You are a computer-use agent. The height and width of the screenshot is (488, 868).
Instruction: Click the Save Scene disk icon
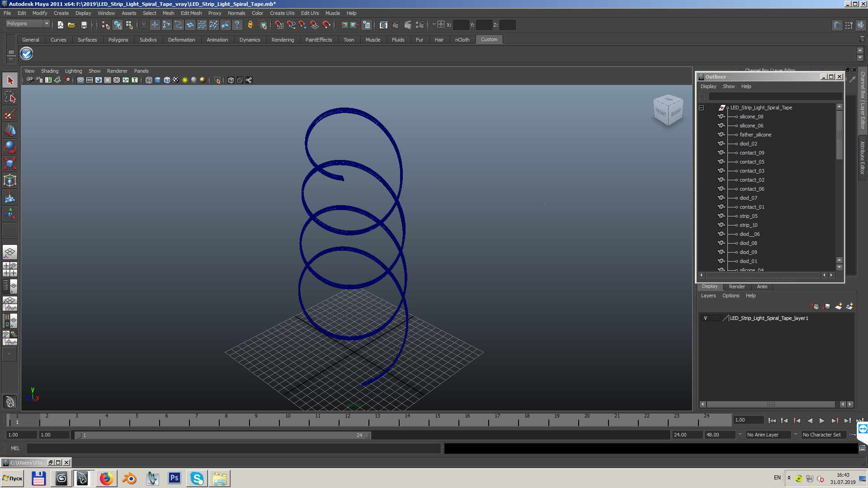[x=84, y=25]
